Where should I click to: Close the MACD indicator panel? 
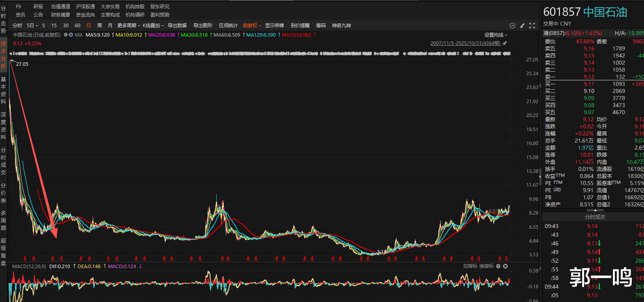[x=505, y=266]
